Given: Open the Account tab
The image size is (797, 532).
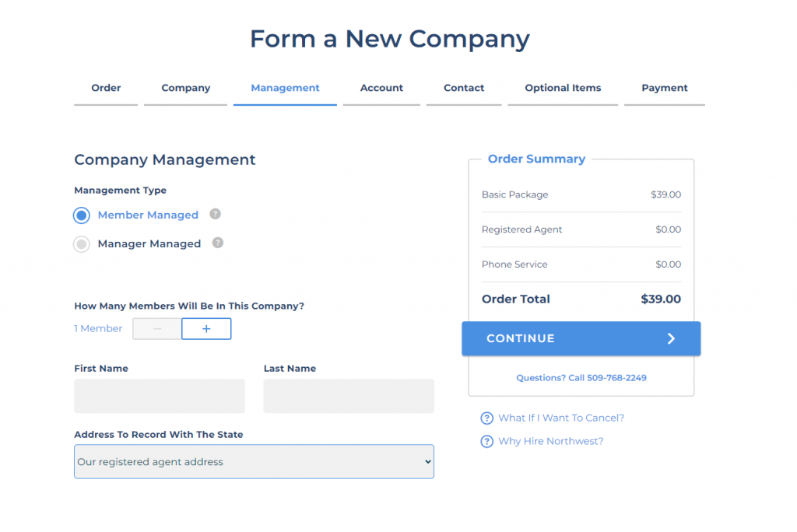Looking at the screenshot, I should click(381, 88).
